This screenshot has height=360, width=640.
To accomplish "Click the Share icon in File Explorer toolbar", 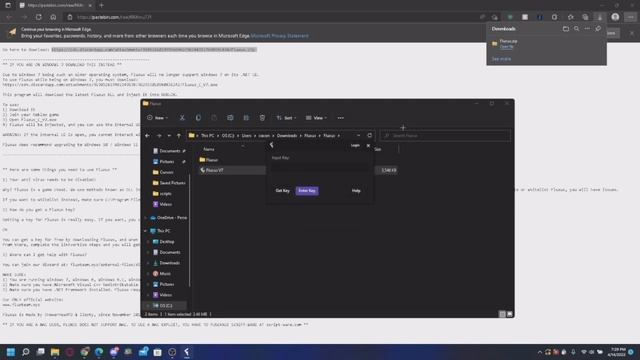I will 246,118.
